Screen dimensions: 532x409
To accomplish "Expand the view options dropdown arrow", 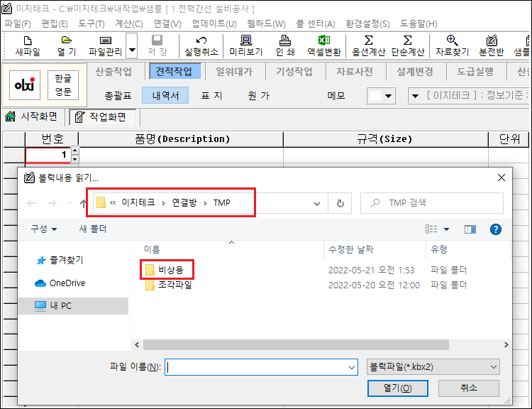I will point(446,229).
